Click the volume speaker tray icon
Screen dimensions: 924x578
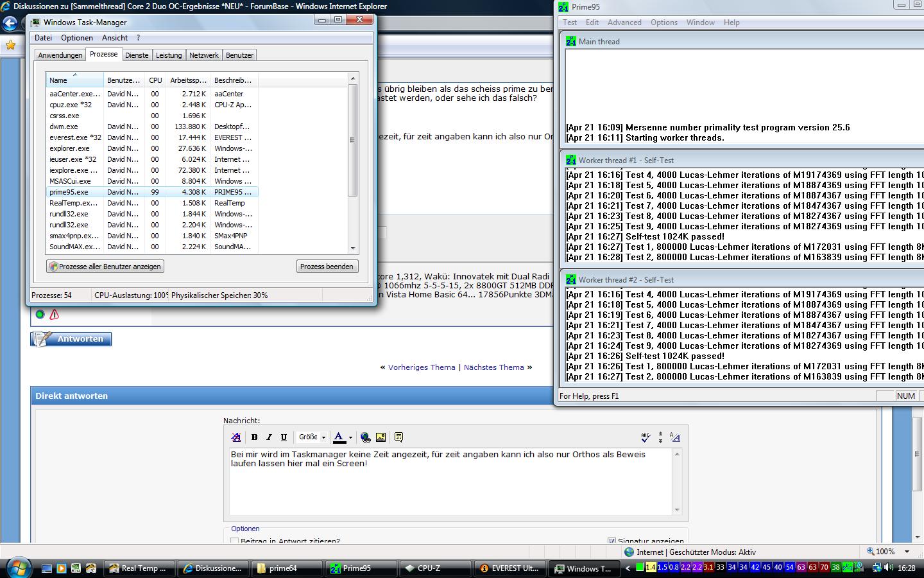(x=889, y=568)
